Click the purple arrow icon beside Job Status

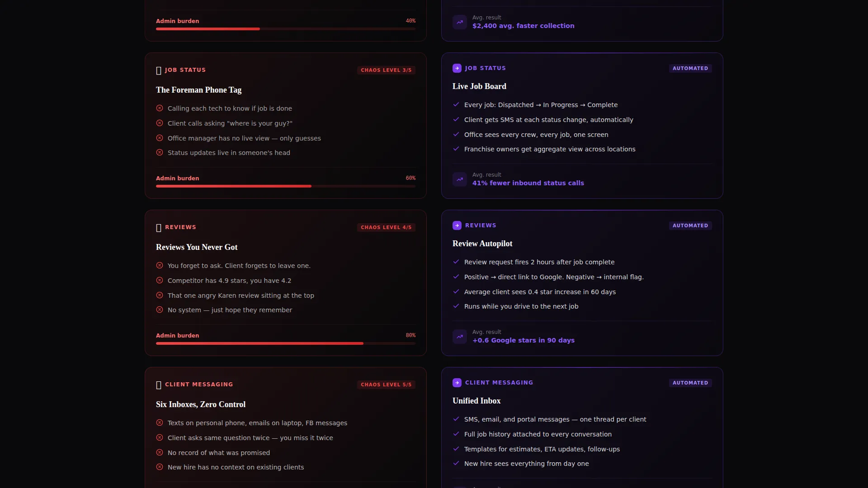pos(457,68)
